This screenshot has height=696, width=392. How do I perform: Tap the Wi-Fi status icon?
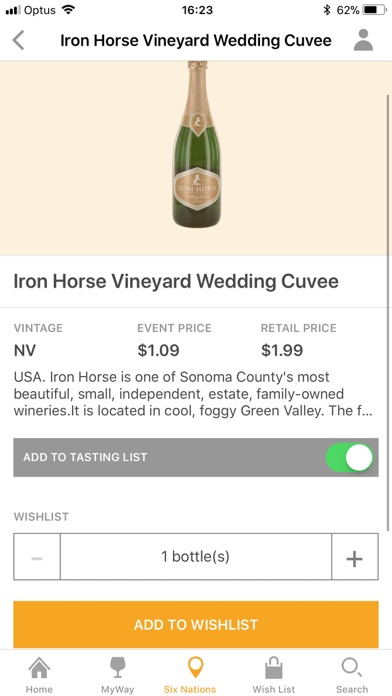tap(68, 9)
